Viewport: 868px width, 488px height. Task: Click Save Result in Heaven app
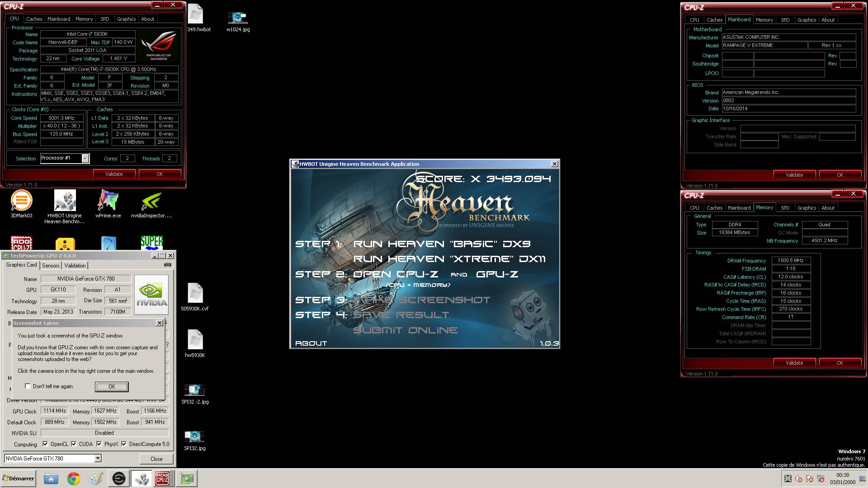[x=401, y=315]
